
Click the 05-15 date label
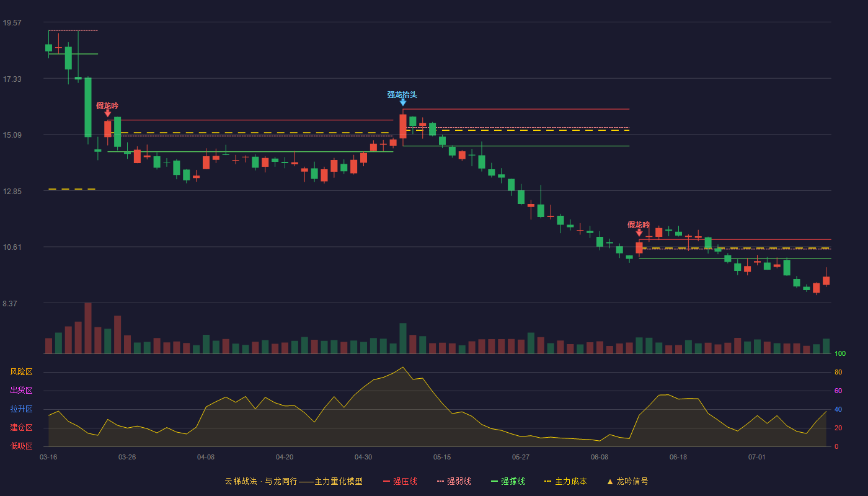[442, 457]
